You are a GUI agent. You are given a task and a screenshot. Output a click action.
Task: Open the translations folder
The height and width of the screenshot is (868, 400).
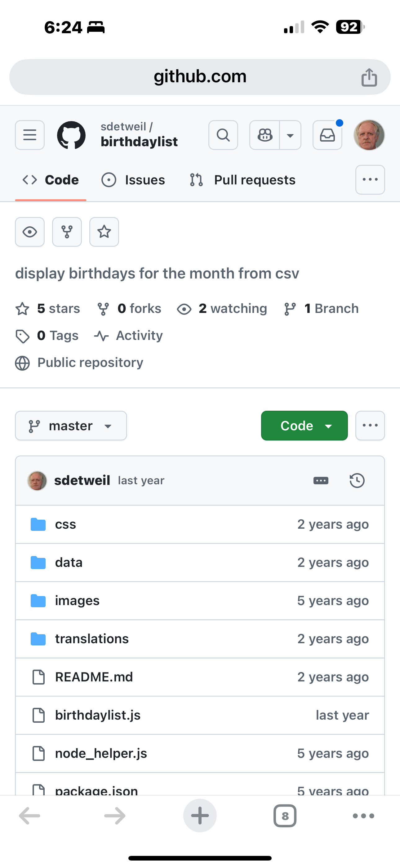[x=92, y=639]
